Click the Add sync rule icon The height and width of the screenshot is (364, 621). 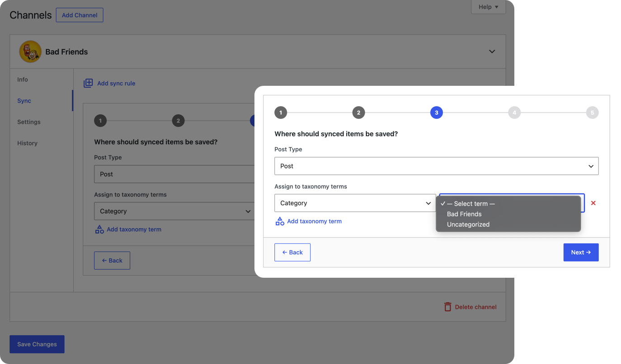[x=88, y=83]
